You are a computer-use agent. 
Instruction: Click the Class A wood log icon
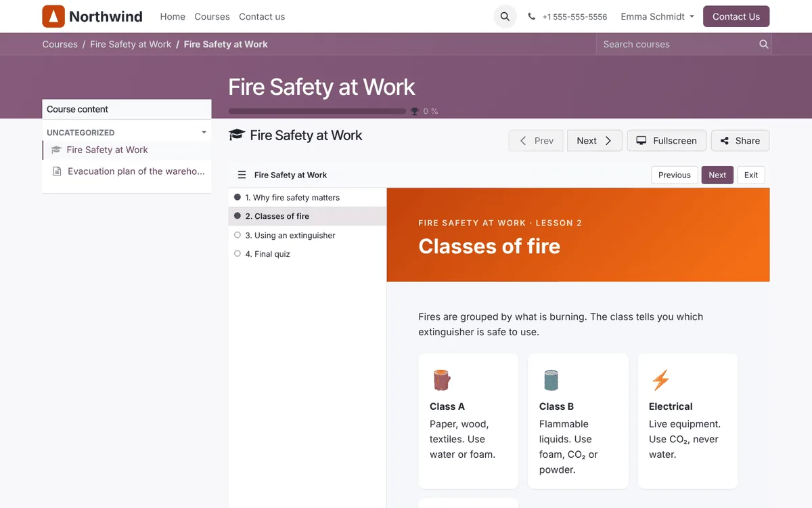click(442, 379)
